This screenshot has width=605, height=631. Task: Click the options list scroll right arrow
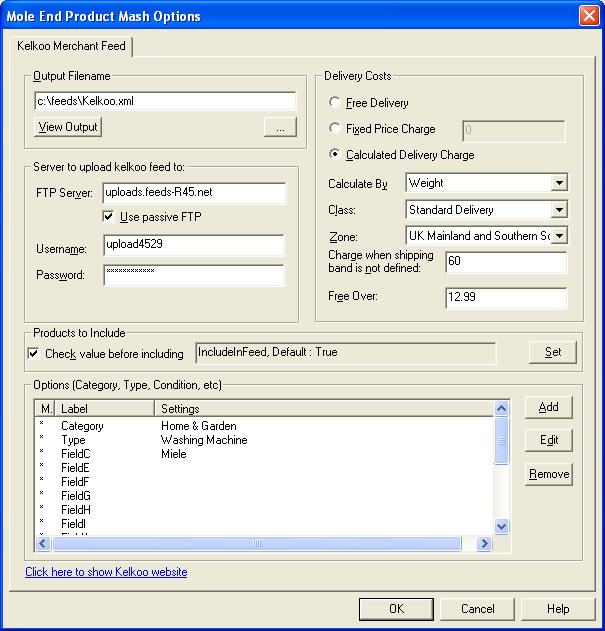click(x=484, y=544)
